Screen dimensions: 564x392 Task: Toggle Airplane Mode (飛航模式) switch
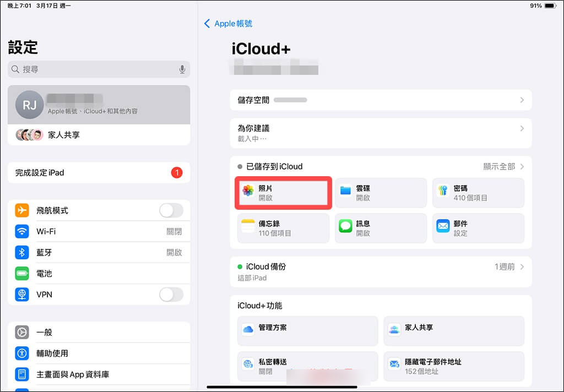coord(171,210)
